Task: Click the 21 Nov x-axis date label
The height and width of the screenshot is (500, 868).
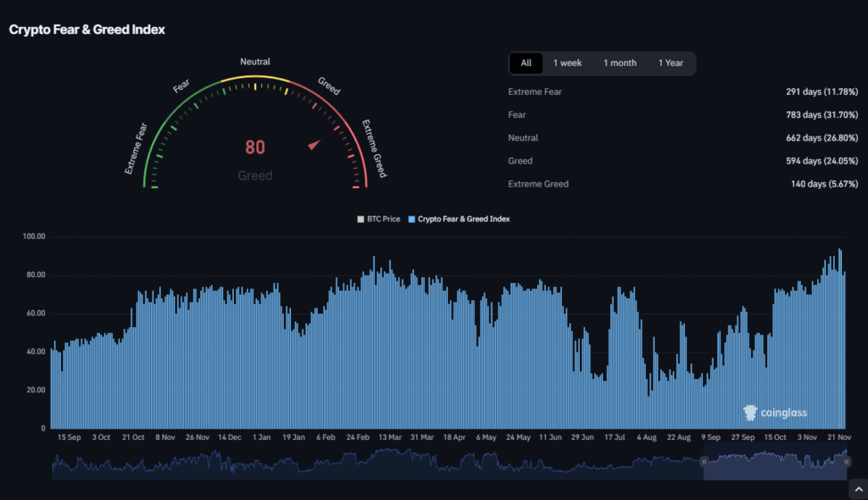Action: (x=839, y=437)
